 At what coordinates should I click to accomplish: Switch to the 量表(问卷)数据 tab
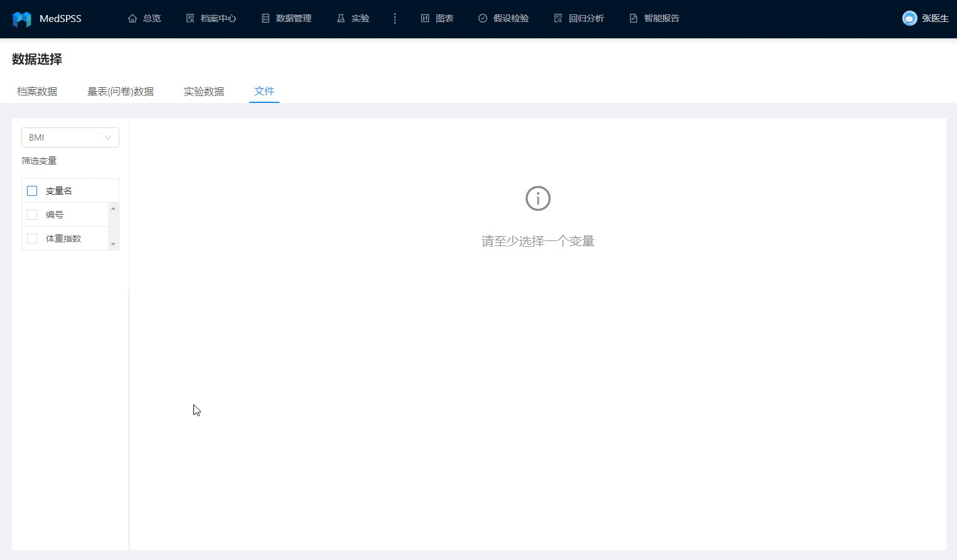121,92
